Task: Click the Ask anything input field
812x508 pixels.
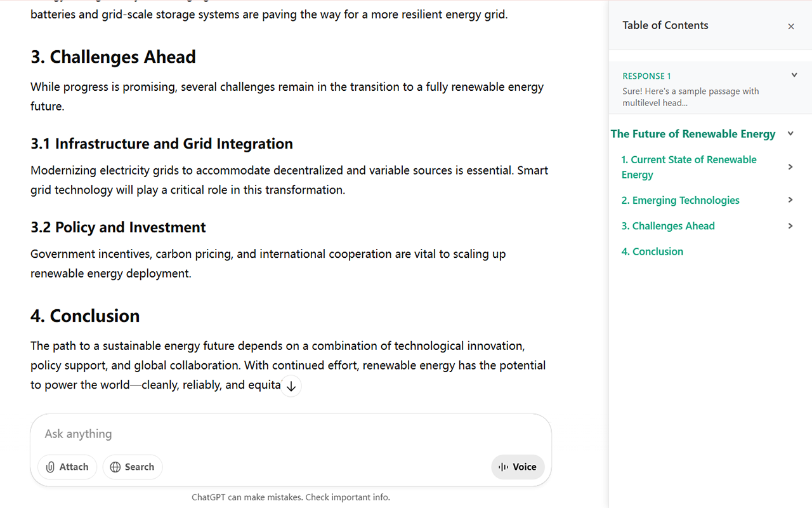Action: pos(291,434)
